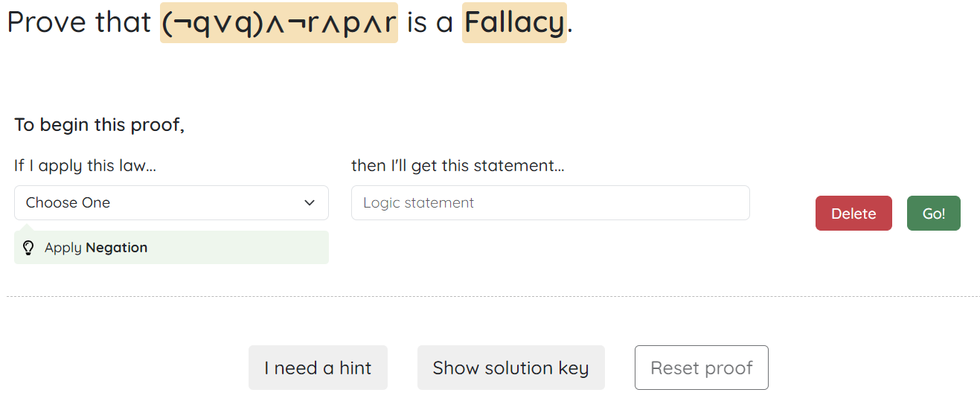Screen dimensions: 980x407
Task: Focus the Logic statement input field
Action: pos(550,203)
